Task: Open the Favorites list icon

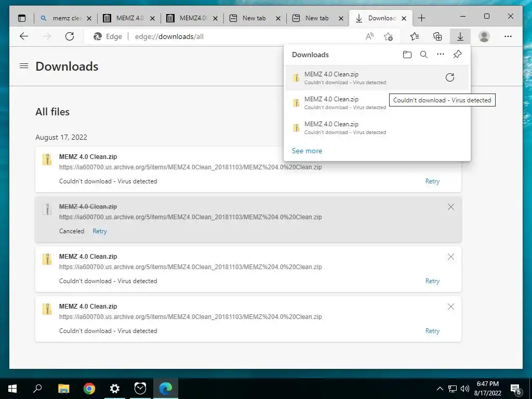Action: click(x=415, y=36)
